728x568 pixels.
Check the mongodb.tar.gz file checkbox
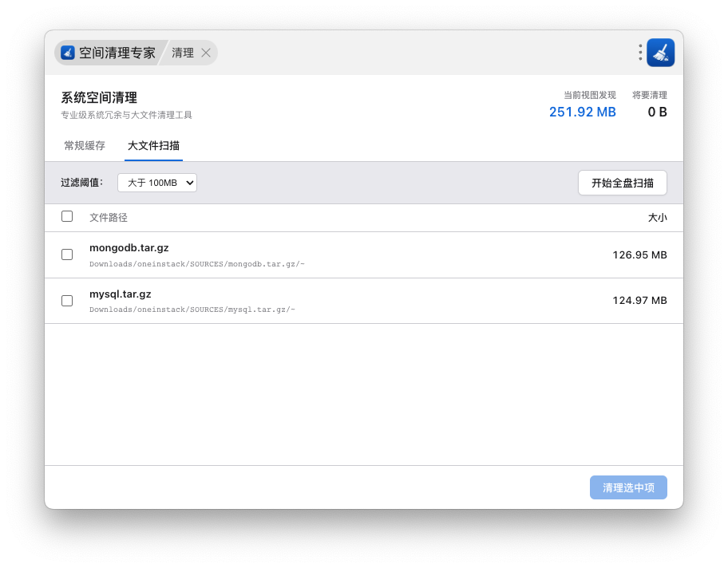pyautogui.click(x=67, y=254)
